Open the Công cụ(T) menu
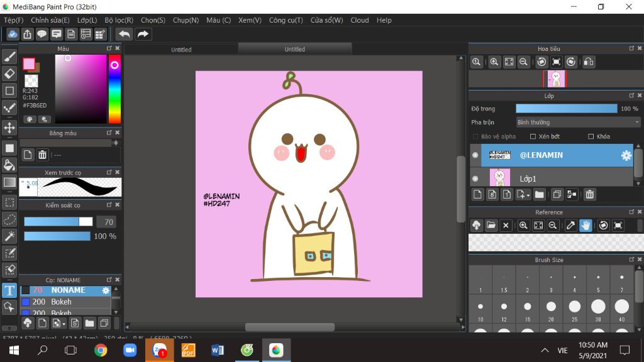Screen dimensions: 644x362 pos(286,20)
